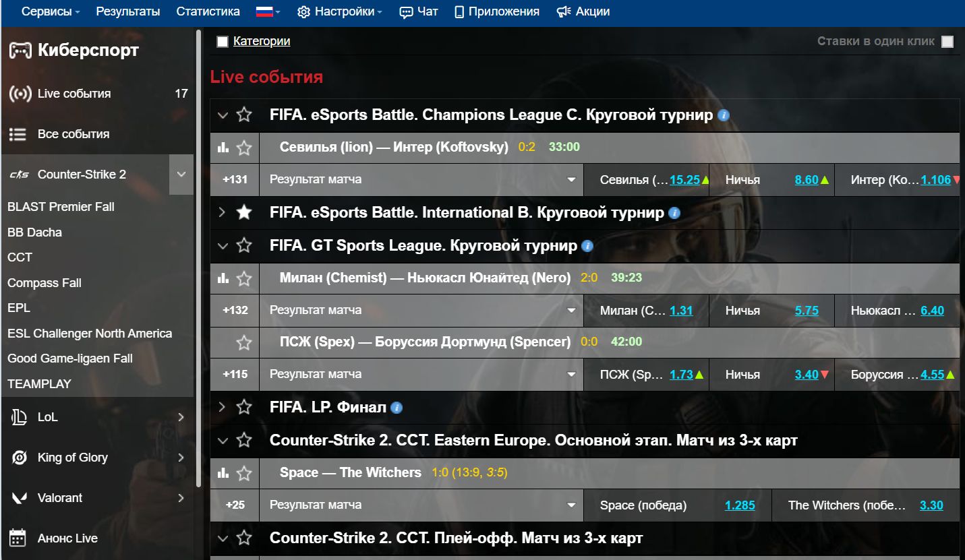Favorite Champions League C tournament star
965x560 pixels.
point(244,115)
